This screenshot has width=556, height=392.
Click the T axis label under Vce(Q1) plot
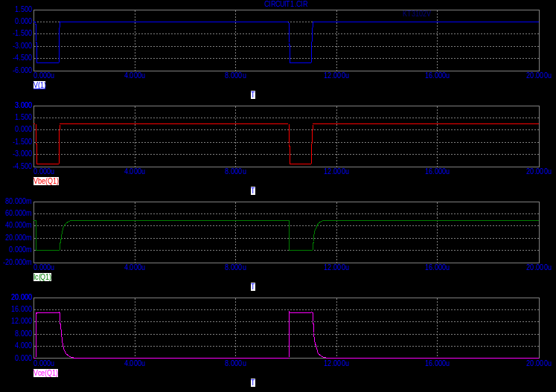point(253,383)
